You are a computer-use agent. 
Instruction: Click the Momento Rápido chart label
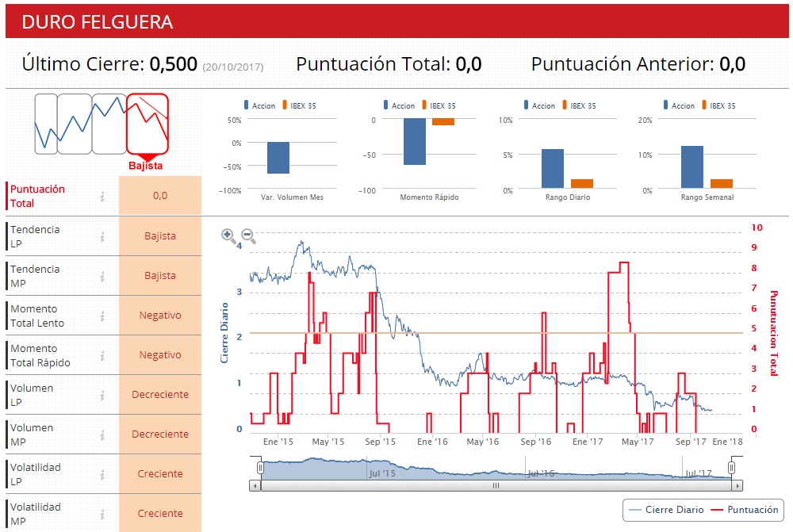coord(429,197)
